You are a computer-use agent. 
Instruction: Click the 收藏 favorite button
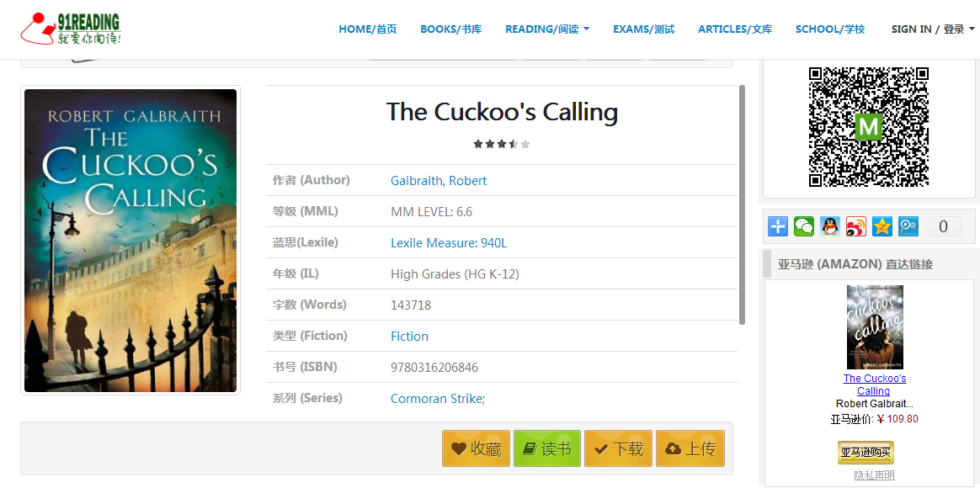pyautogui.click(x=477, y=449)
